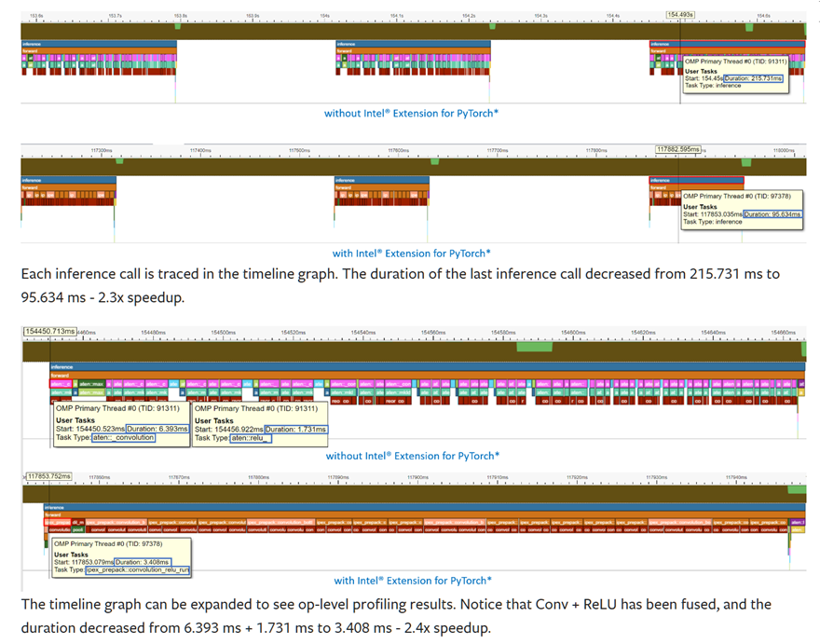The image size is (820, 644).
Task: Click 'Start: 154450.523ms' in the convolution tooltip
Action: pos(90,429)
